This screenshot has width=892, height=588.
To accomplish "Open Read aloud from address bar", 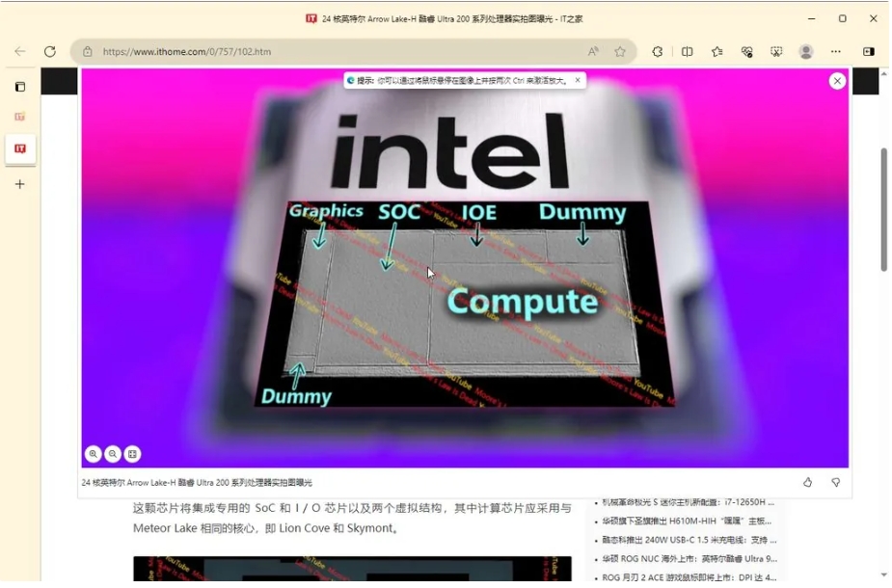I will click(x=593, y=52).
